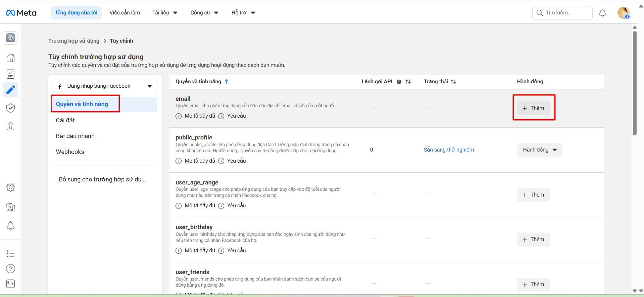Expand the Tài liệu menu
Image resolution: width=644 pixels, height=297 pixels.
click(164, 13)
